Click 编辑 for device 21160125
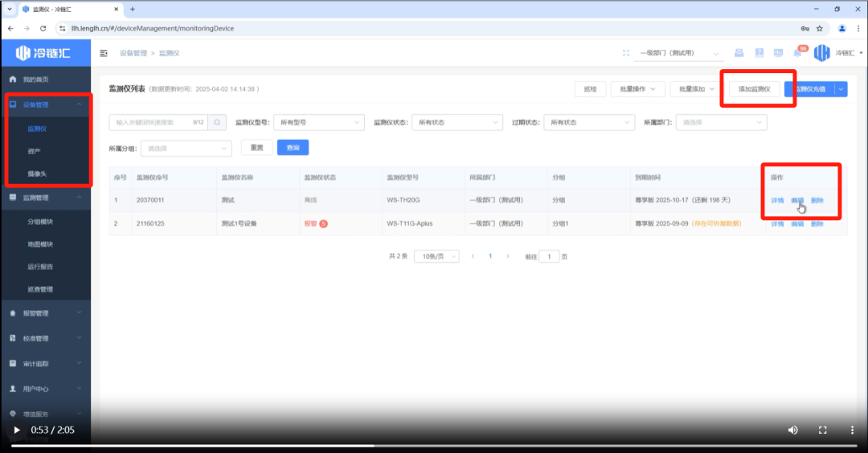Viewport: 868px width, 453px height. [x=797, y=224]
